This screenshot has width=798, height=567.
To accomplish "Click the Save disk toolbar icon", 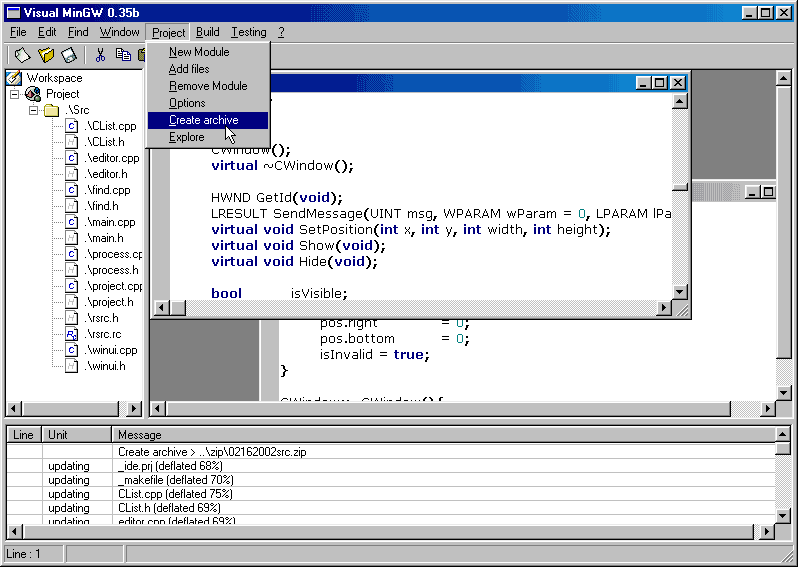I will (69, 55).
